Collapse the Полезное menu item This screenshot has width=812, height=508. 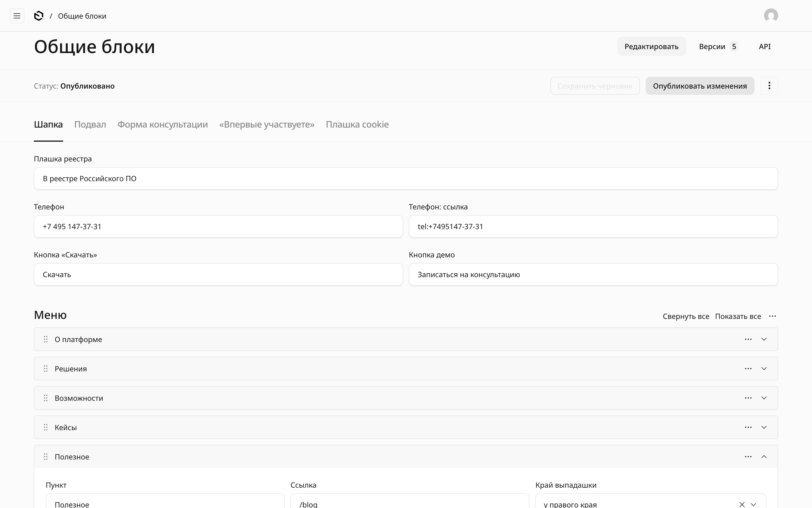[764, 457]
